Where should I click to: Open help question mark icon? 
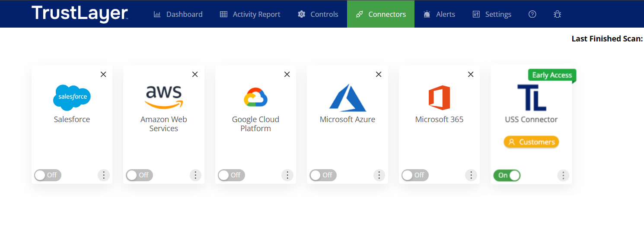coord(532,14)
